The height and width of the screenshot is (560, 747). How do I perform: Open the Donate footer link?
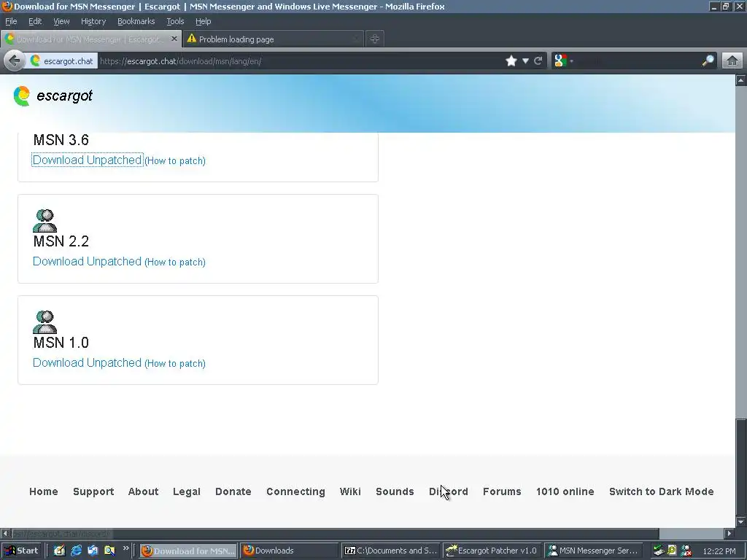(x=233, y=491)
